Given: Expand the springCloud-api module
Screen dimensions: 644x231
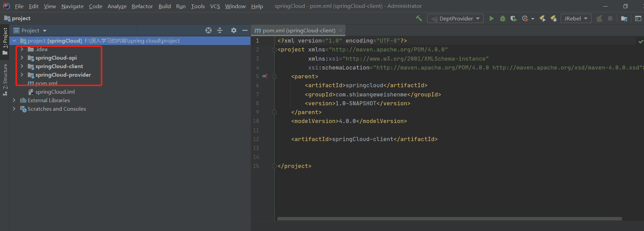Looking at the screenshot, I should point(22,58).
